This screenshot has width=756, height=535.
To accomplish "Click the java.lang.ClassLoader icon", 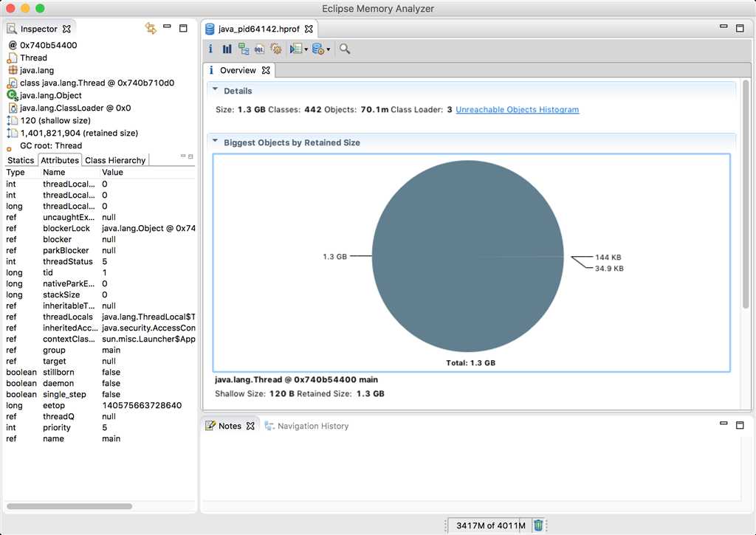I will (x=13, y=108).
